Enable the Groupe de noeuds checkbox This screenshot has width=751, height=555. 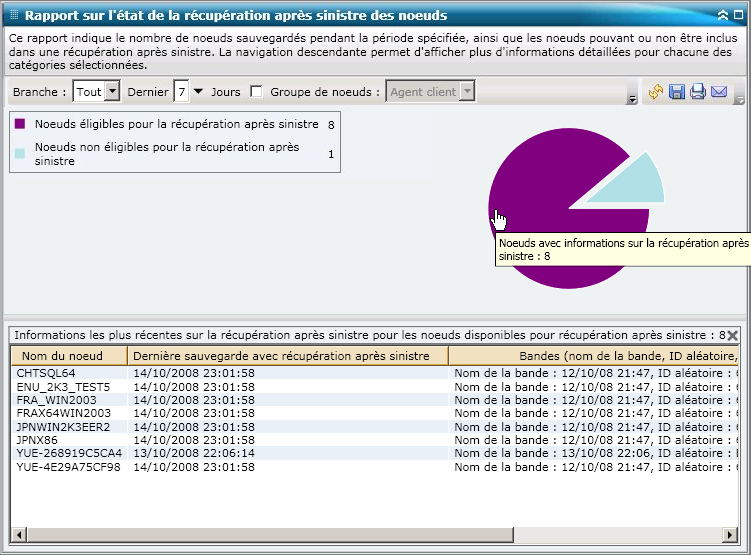[256, 91]
